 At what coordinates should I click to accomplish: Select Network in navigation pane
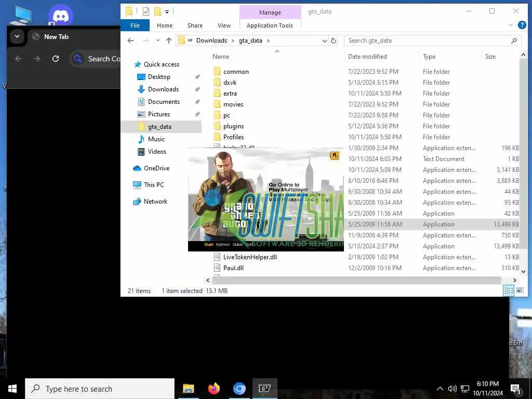(155, 202)
